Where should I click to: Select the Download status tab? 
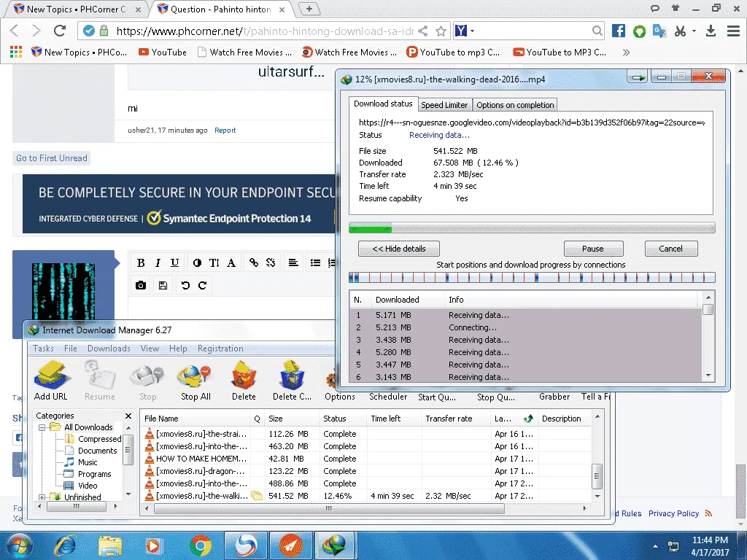coord(383,104)
